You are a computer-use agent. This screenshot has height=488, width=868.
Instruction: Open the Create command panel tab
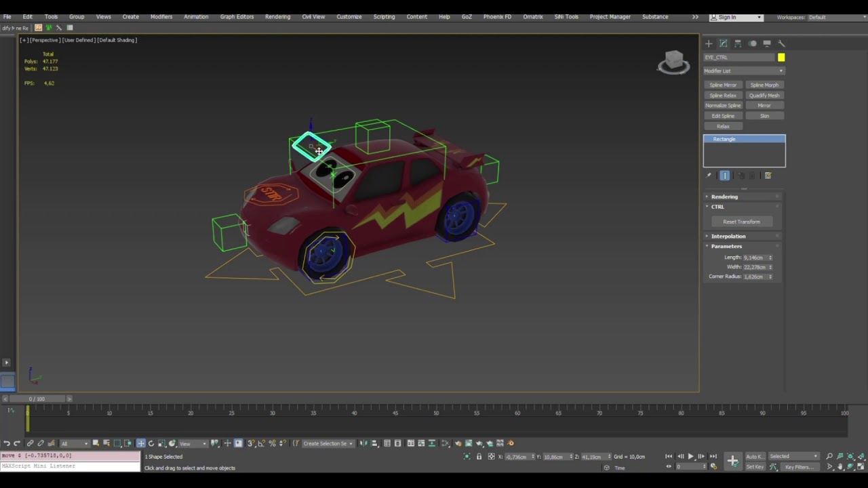tap(709, 43)
